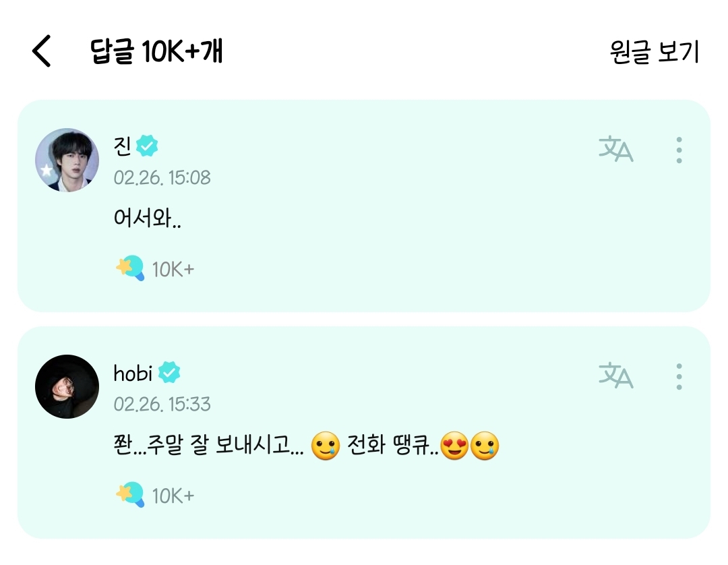Tap the timestamp on Jin's comment
The width and height of the screenshot is (728, 565).
click(x=160, y=177)
